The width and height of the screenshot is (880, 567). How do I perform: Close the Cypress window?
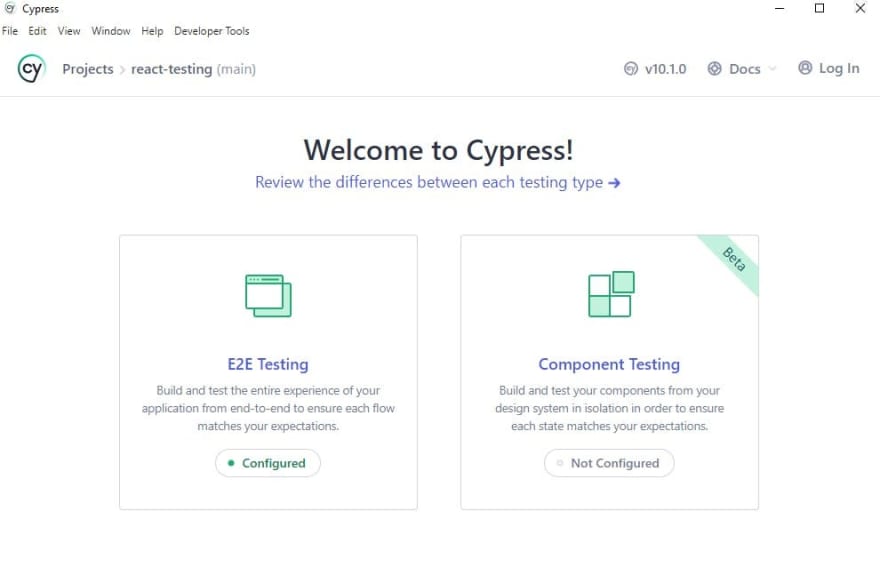point(860,8)
